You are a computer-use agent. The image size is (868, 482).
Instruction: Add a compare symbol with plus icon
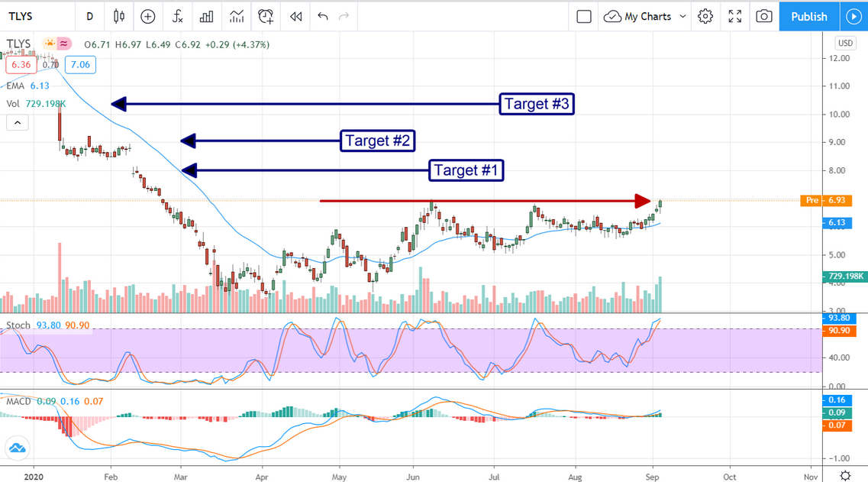148,17
